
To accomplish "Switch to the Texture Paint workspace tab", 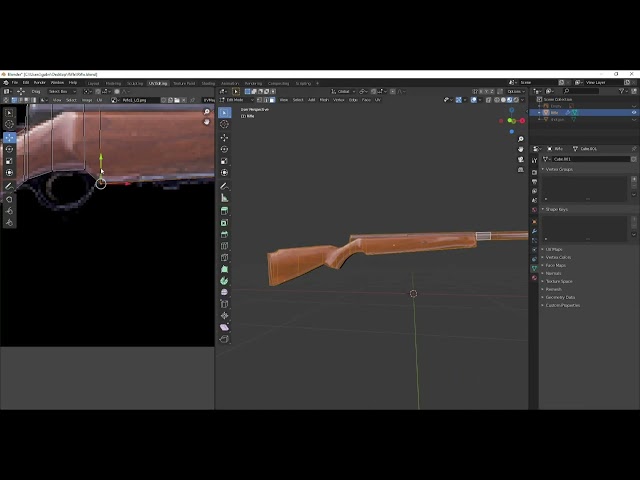I will [x=184, y=83].
